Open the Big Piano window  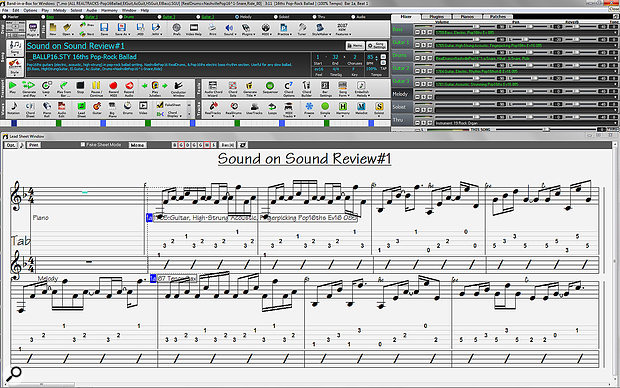tap(112, 109)
